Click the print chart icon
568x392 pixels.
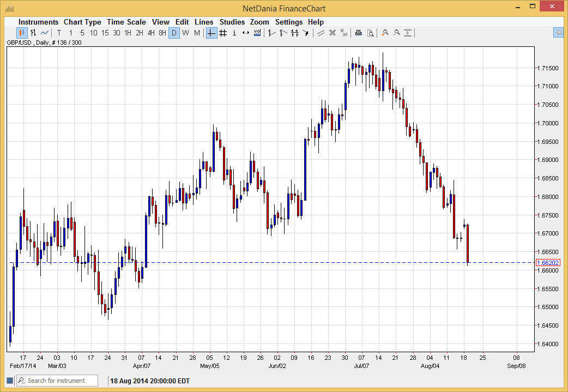click(358, 33)
